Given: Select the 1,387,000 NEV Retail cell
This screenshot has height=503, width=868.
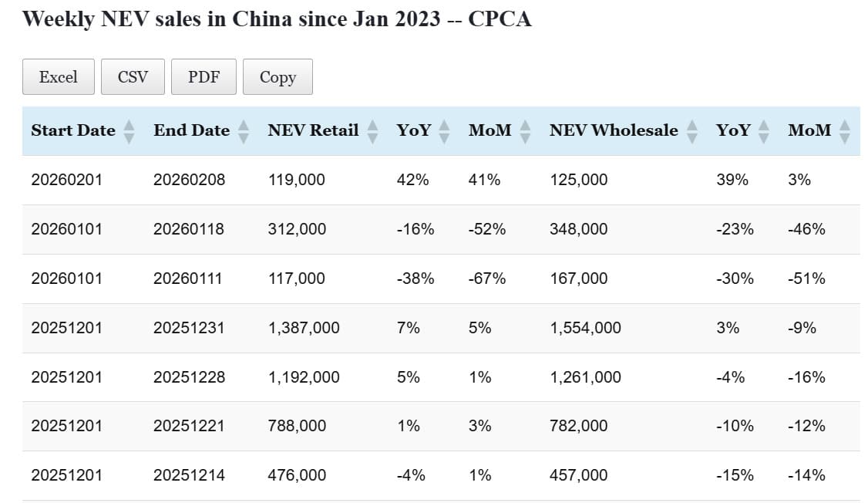Looking at the screenshot, I should tap(304, 328).
